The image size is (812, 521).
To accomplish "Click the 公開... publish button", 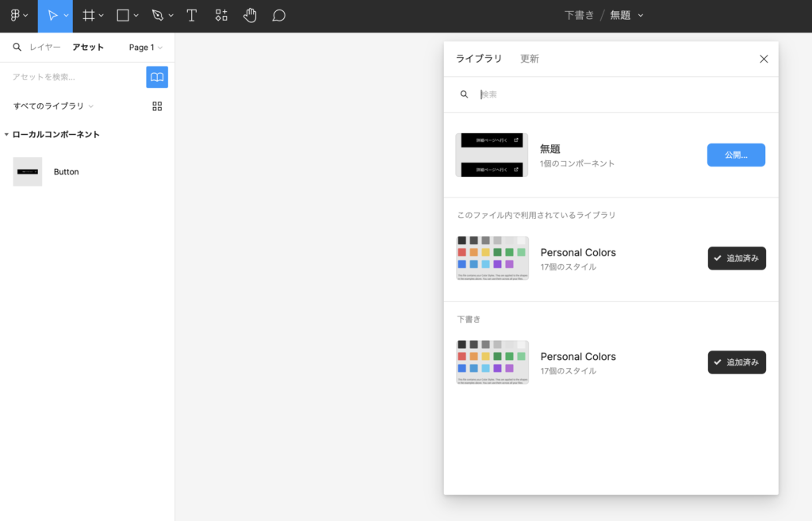I will 736,155.
